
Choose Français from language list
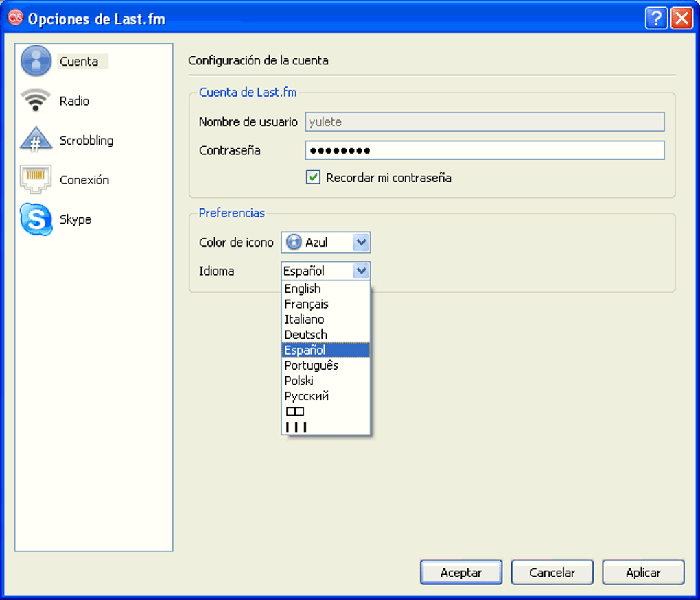[325, 304]
